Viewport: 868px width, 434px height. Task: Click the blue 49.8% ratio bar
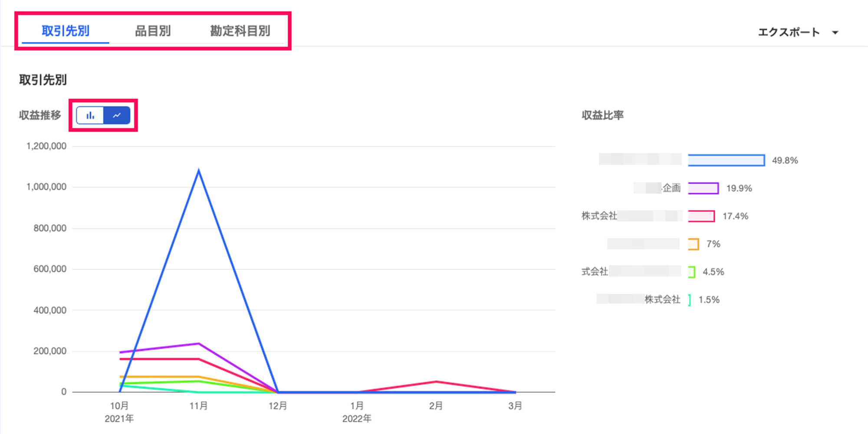point(726,160)
